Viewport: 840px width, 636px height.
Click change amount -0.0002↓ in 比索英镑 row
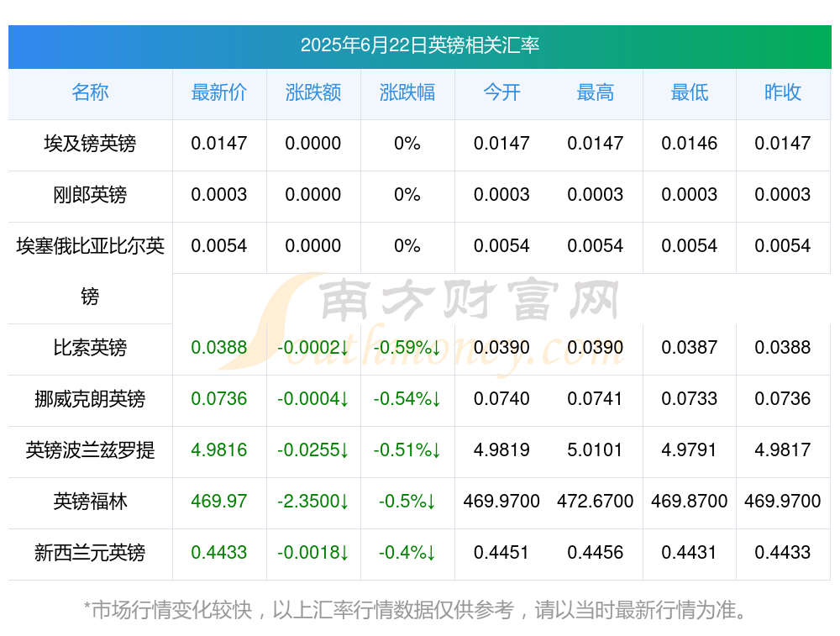point(312,348)
